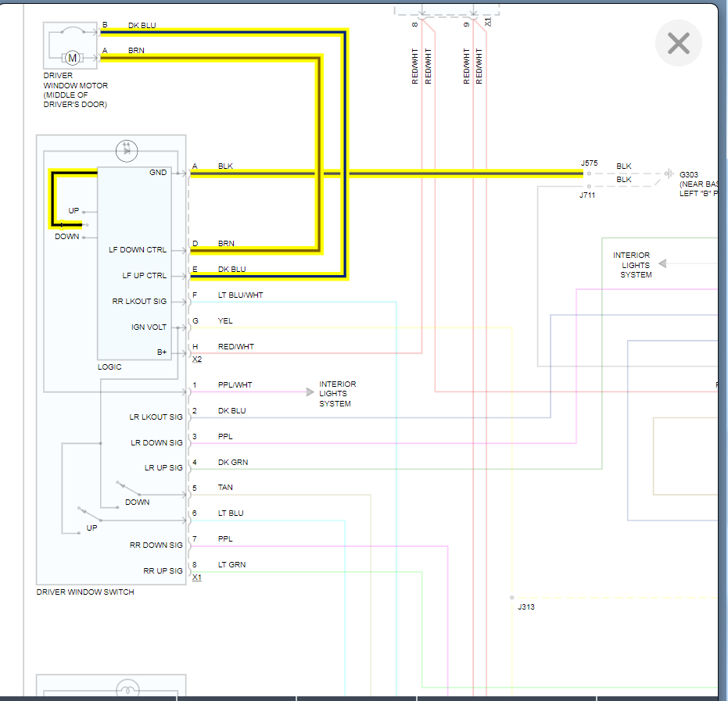
Task: Select the LT BLU/WHT wire label
Action: (x=241, y=295)
